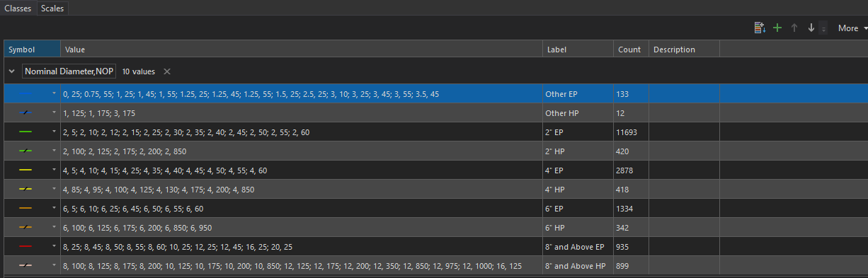Click the Nominal Diameter,NOP heading field
The image size is (868, 278).
click(x=69, y=71)
